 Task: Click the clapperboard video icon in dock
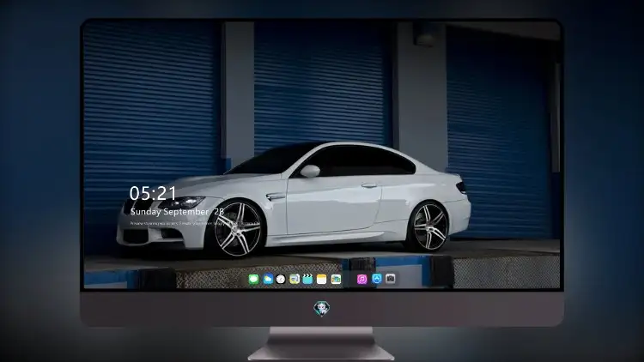[307, 280]
